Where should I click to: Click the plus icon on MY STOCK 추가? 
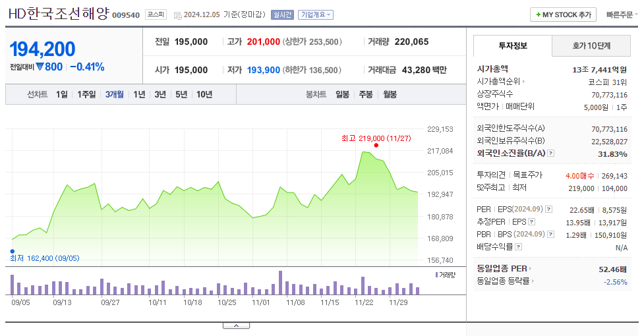point(538,14)
